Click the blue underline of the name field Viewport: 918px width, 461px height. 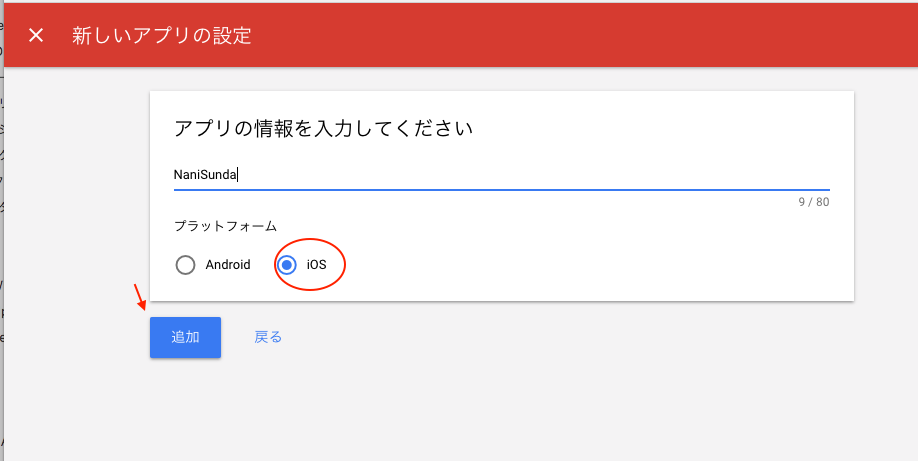point(501,190)
